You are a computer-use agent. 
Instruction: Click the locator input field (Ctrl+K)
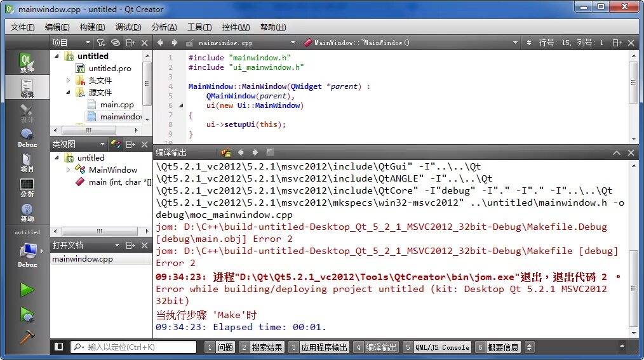[133, 347]
